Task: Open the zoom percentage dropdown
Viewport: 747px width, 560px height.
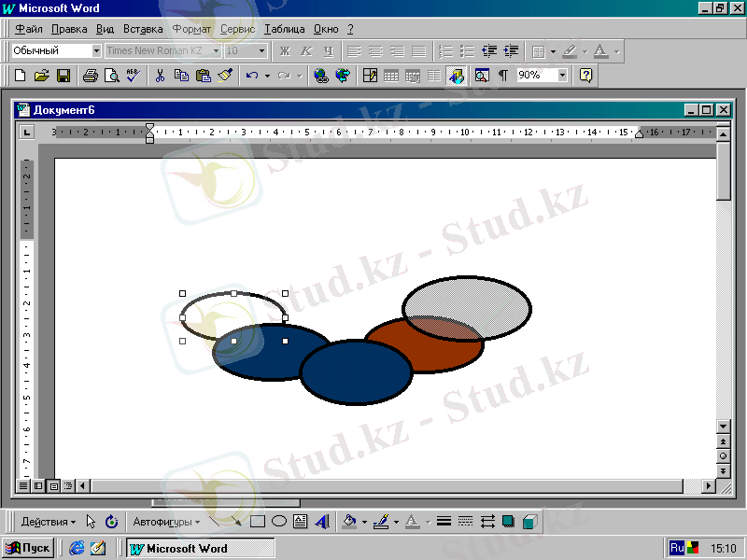Action: [563, 76]
